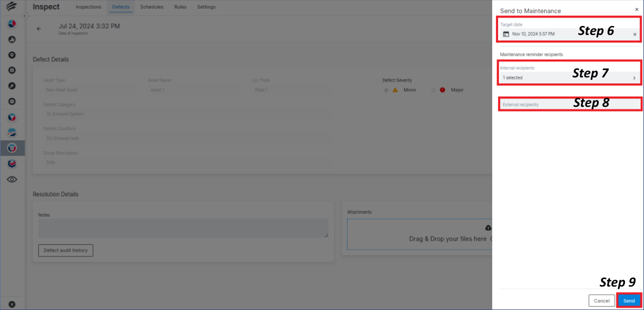
Task: Open the document icon in the sidebar
Action: pyautogui.click(x=12, y=70)
